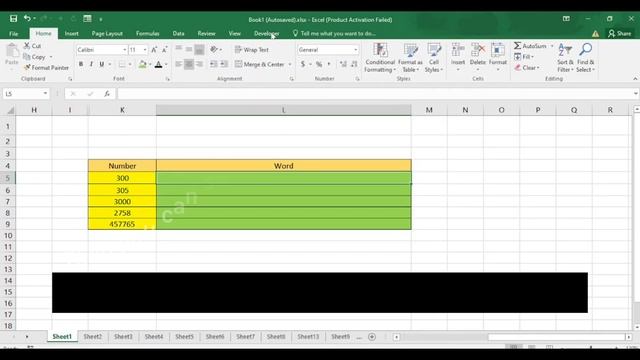Select the Format Painter tool
This screenshot has height=360, width=640.
pos(46,67)
